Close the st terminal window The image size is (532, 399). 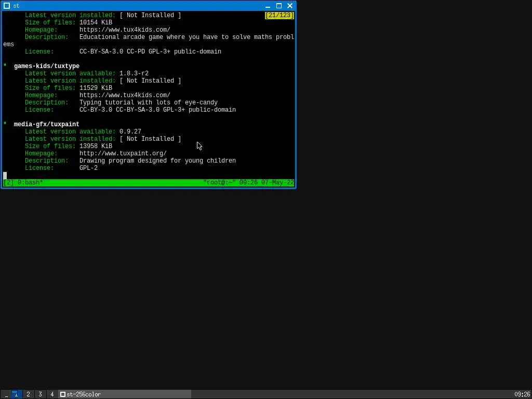click(290, 6)
